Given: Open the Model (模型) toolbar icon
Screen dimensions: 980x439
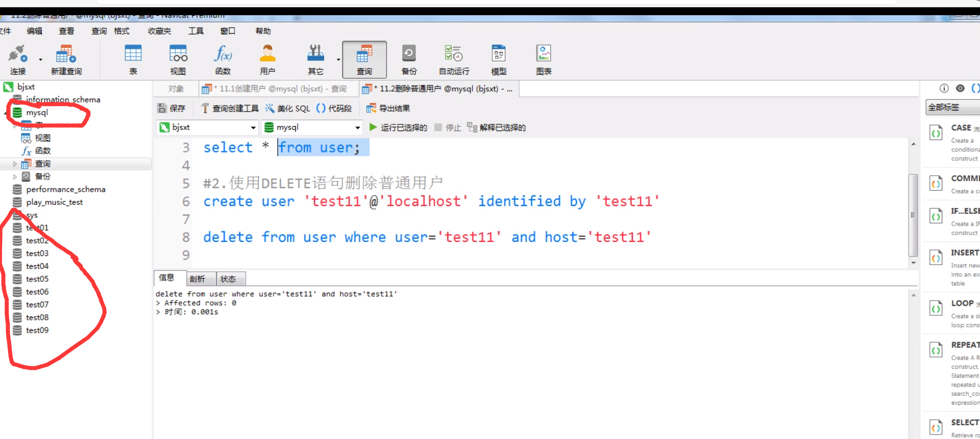Looking at the screenshot, I should (x=499, y=60).
